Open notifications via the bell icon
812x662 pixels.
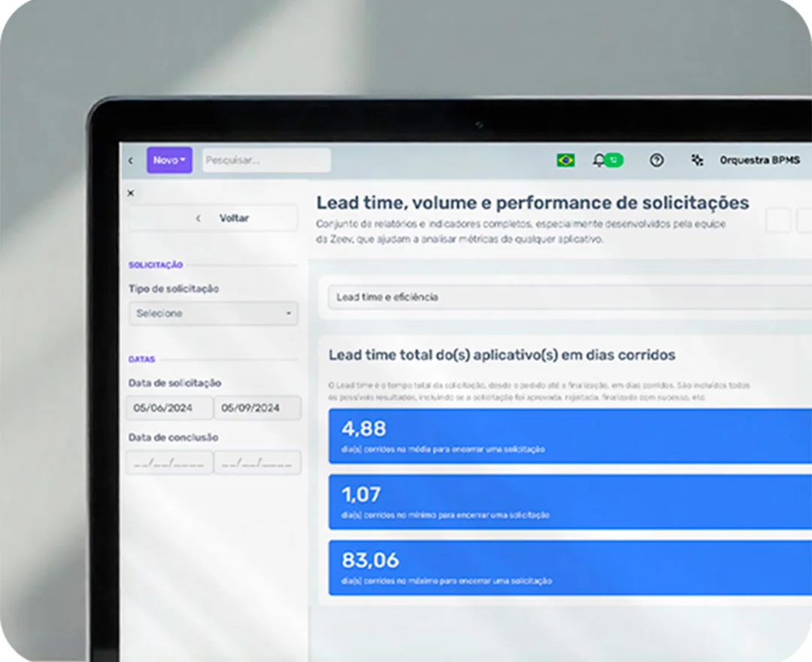598,160
